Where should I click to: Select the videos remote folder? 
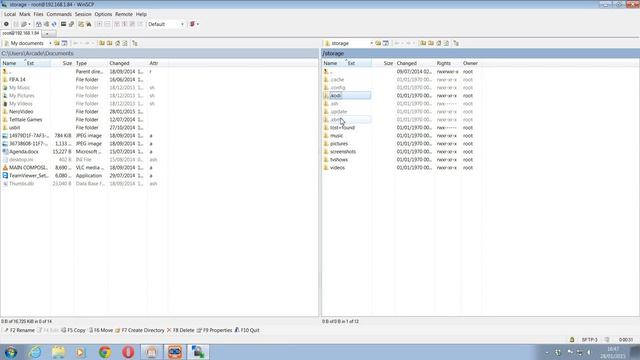[337, 168]
